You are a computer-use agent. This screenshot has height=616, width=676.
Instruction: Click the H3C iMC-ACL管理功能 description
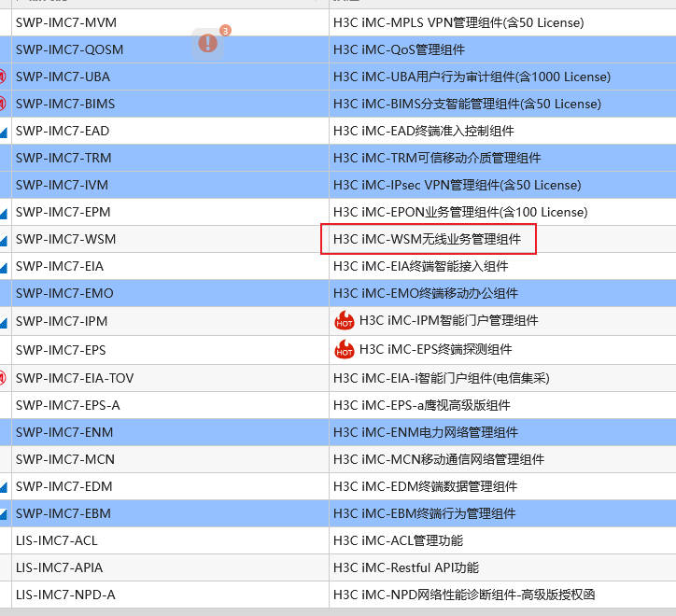[x=399, y=540]
